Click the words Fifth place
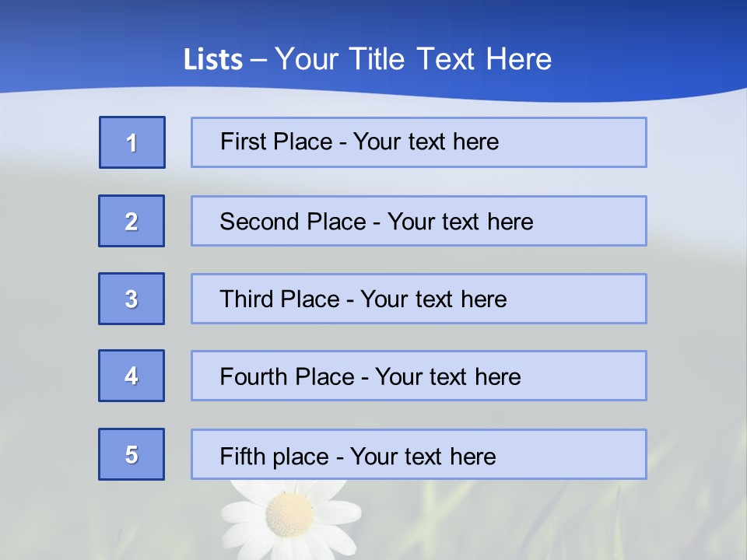Screen dimensions: 747x560 pos(275,457)
